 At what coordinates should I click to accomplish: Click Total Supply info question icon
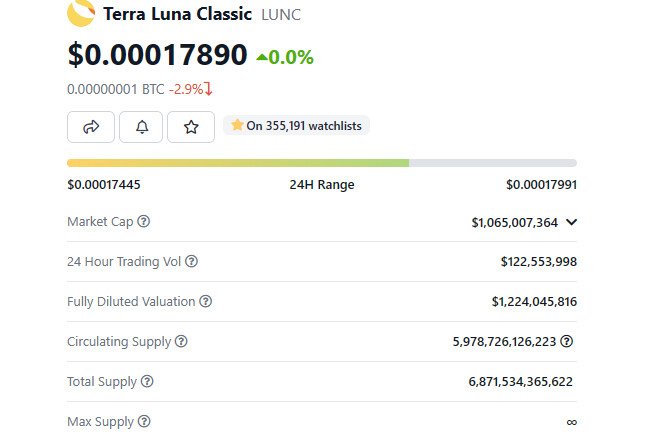(147, 382)
